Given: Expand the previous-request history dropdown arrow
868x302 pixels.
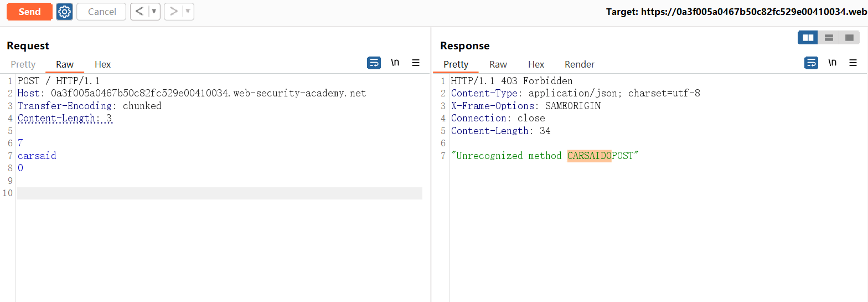Looking at the screenshot, I should [154, 12].
